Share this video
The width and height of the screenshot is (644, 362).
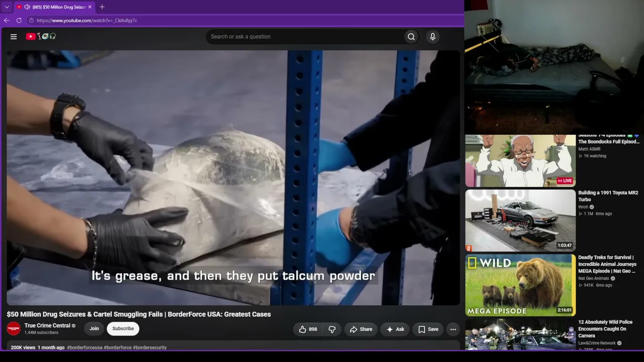click(x=361, y=329)
